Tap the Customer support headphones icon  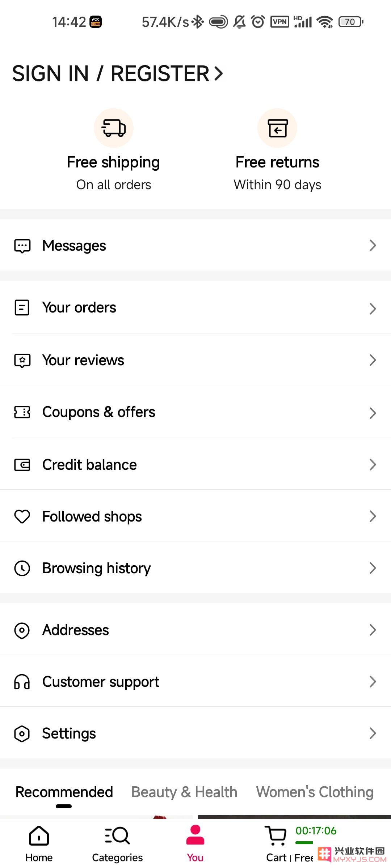(x=22, y=682)
